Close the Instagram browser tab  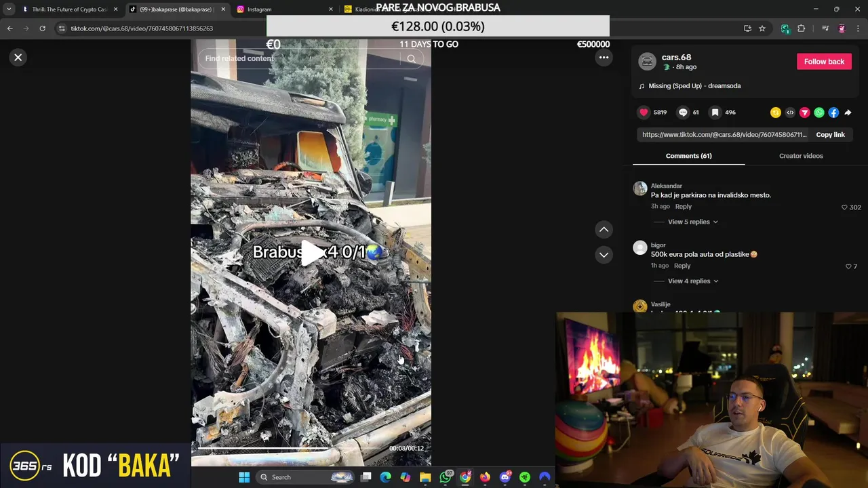coord(331,9)
